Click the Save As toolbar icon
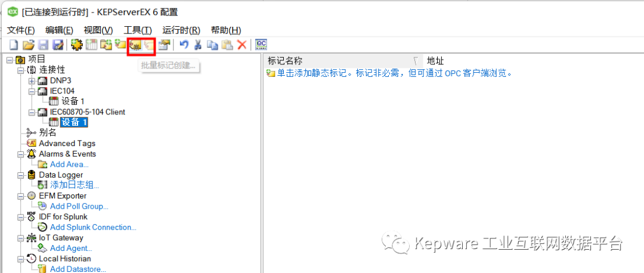 pyautogui.click(x=58, y=45)
